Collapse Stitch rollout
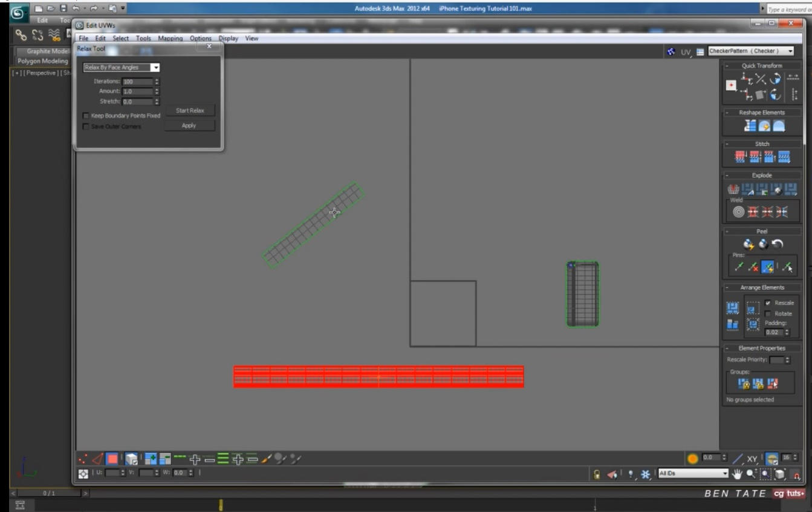Screen dimensions: 812x512 click(762, 144)
